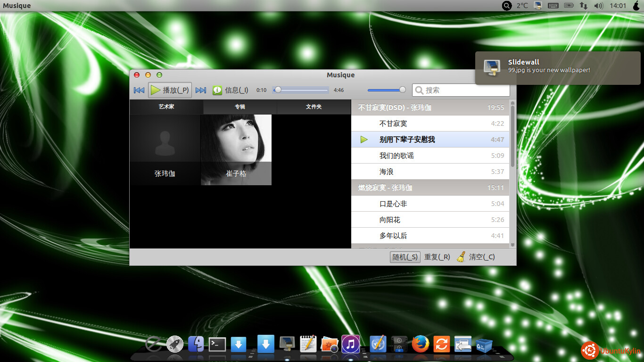644x362 pixels.
Task: Select the 崔子格 artist thumbnail
Action: coord(236,150)
